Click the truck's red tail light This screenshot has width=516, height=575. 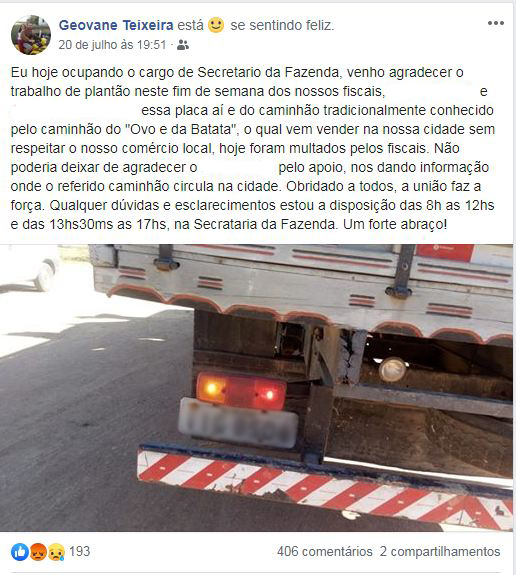[x=241, y=391]
